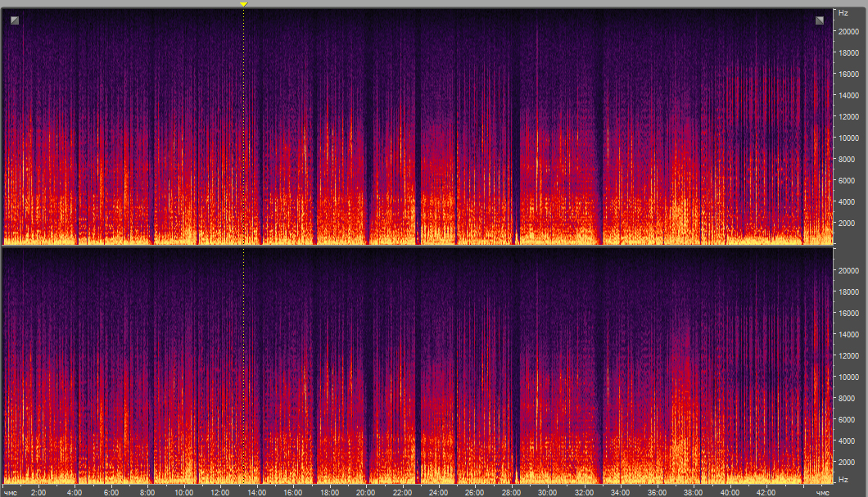
Task: Click the right 'чмс' time format label
Action: 821,493
